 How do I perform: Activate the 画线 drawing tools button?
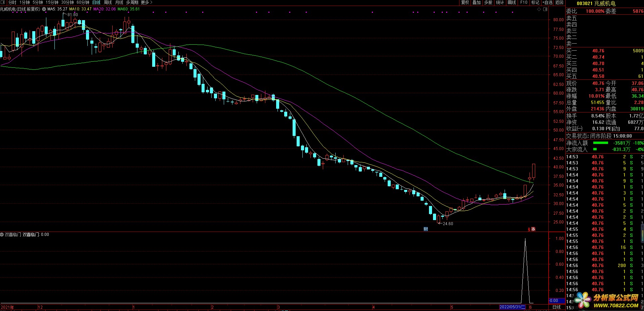[512, 2]
